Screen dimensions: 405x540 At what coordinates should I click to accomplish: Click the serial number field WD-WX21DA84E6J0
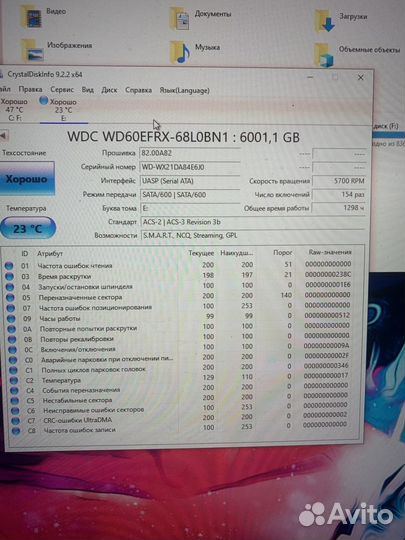190,167
